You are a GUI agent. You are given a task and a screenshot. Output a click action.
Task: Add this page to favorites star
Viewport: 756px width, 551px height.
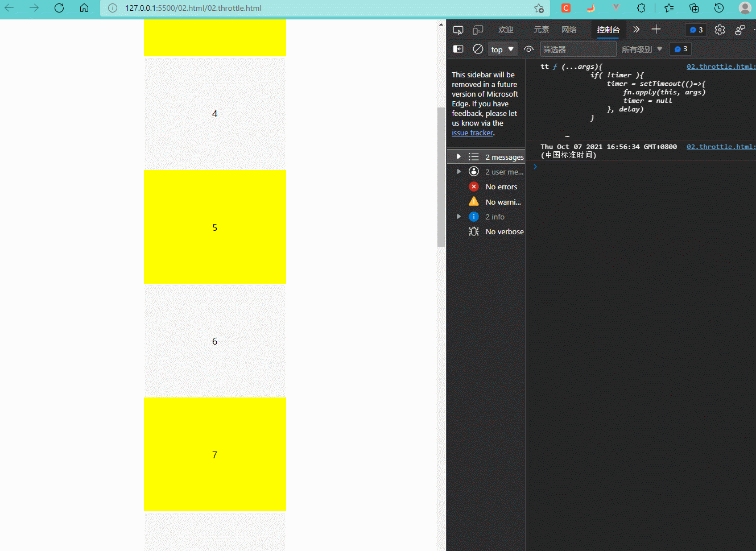[539, 8]
